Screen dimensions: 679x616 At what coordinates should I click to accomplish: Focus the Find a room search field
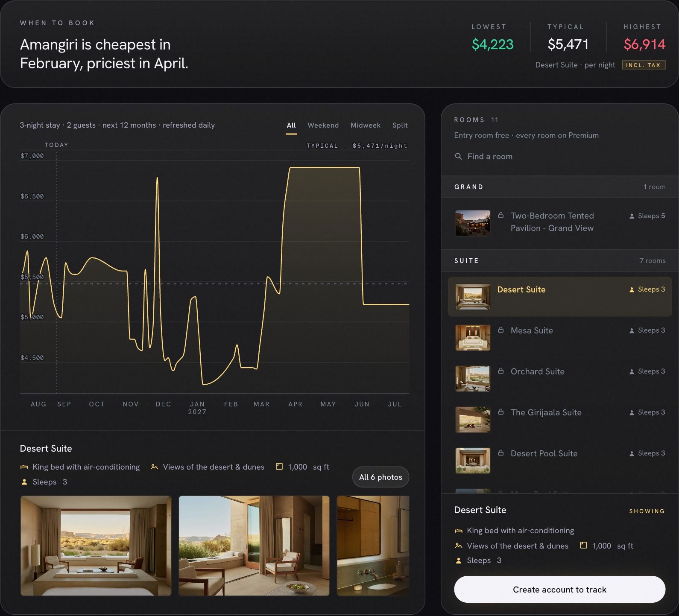(x=559, y=157)
